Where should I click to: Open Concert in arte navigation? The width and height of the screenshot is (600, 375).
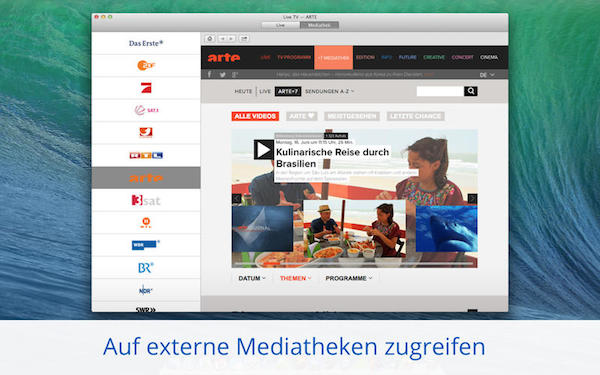coord(462,57)
